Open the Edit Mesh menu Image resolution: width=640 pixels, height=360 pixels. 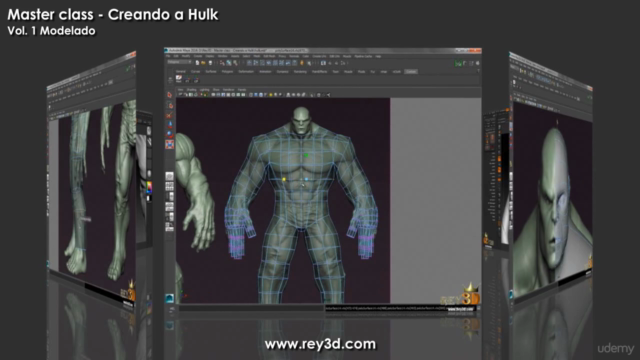click(x=269, y=56)
